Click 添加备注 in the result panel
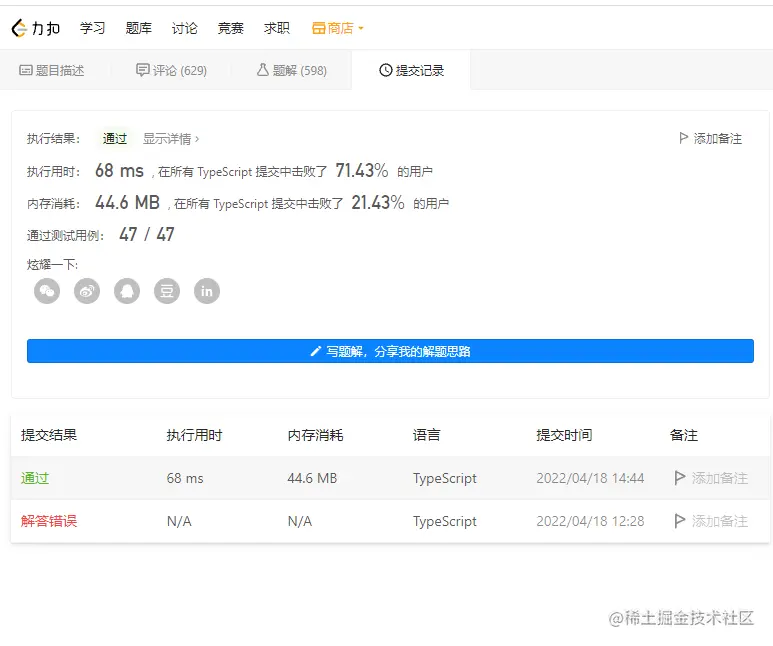Screen dimensions: 773x646 point(710,139)
